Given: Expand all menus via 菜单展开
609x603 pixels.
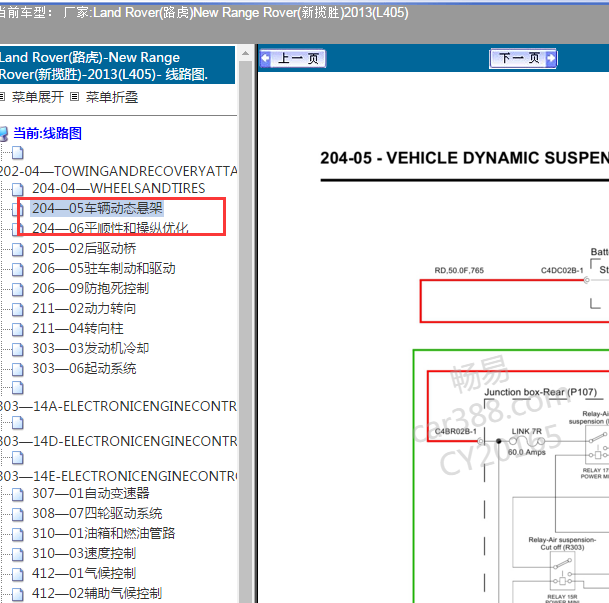Looking at the screenshot, I should pyautogui.click(x=37, y=97).
